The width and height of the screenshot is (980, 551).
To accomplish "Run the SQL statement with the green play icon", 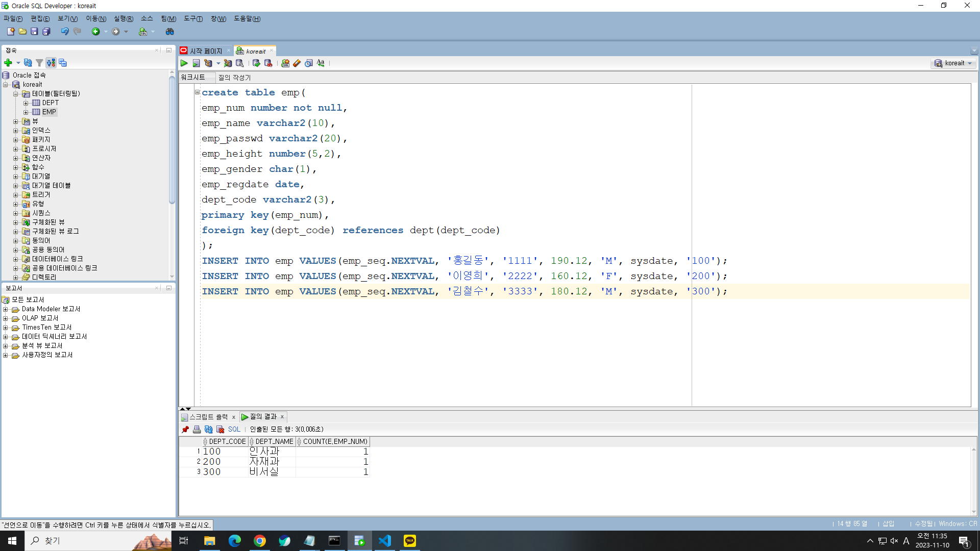I will click(184, 63).
